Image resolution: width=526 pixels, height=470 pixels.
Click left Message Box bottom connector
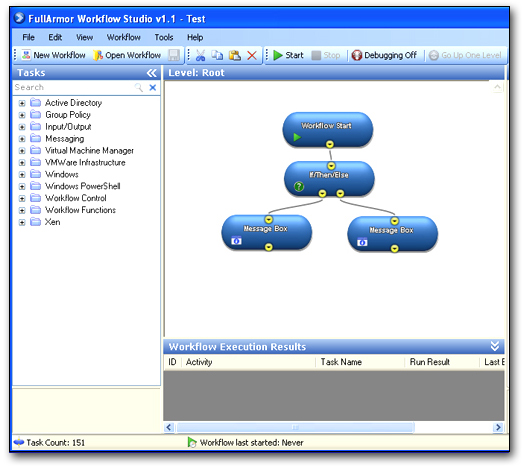pyautogui.click(x=268, y=247)
